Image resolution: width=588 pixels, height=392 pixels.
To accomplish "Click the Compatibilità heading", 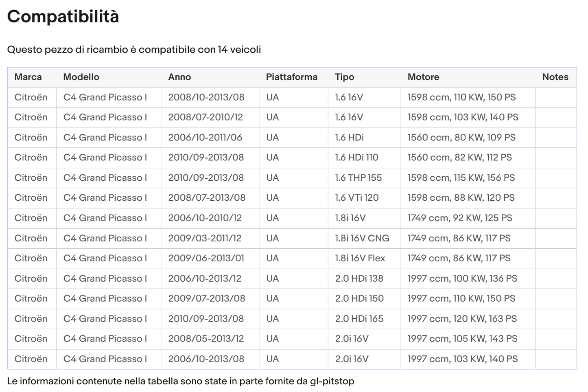I will click(63, 17).
